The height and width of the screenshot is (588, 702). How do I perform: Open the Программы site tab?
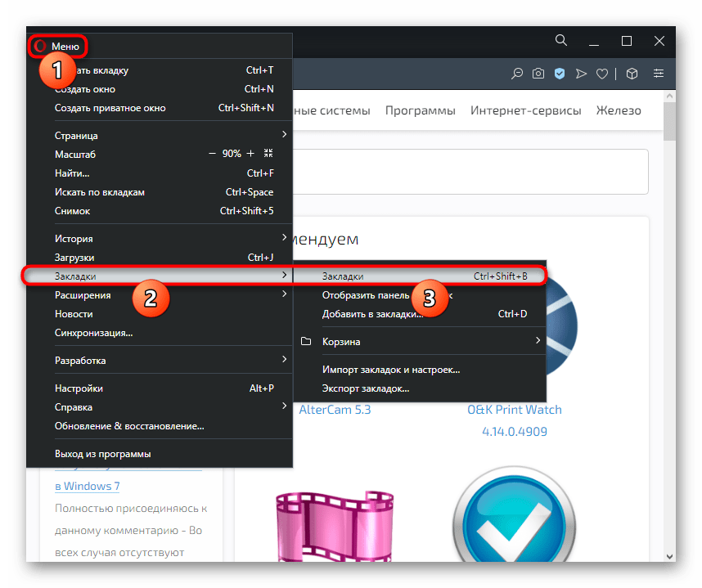click(420, 110)
